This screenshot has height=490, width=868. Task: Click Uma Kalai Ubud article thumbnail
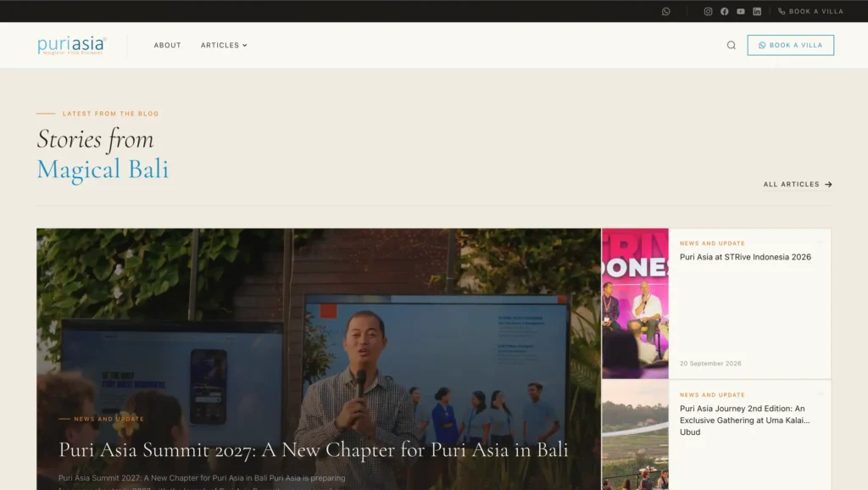[x=636, y=435]
